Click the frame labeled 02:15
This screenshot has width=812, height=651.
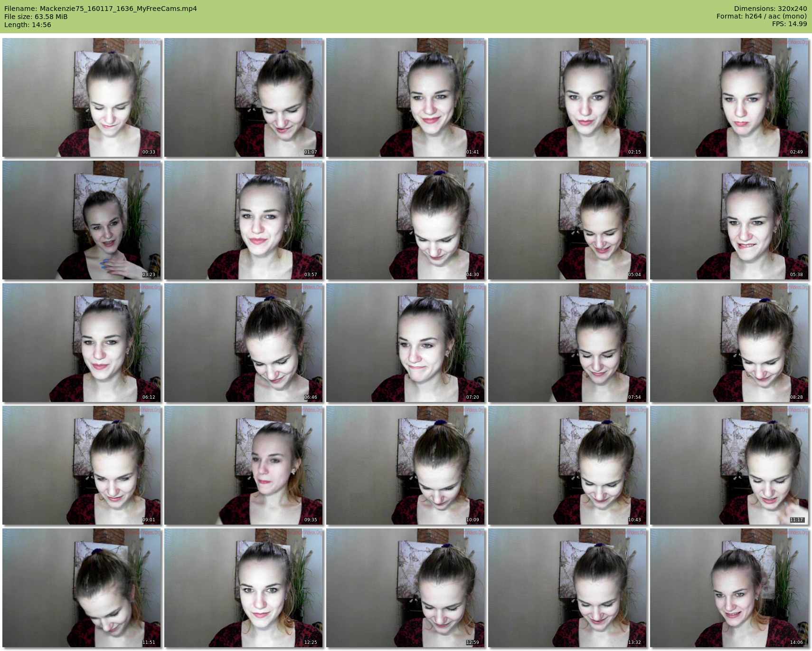(567, 97)
